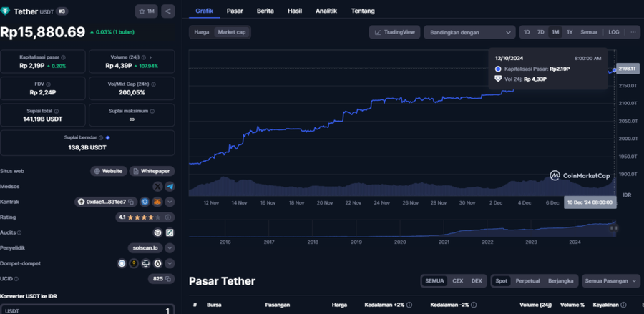644x314 pixels.
Task: Click the chart data point marker at 2198.1T
Action: pos(615,70)
